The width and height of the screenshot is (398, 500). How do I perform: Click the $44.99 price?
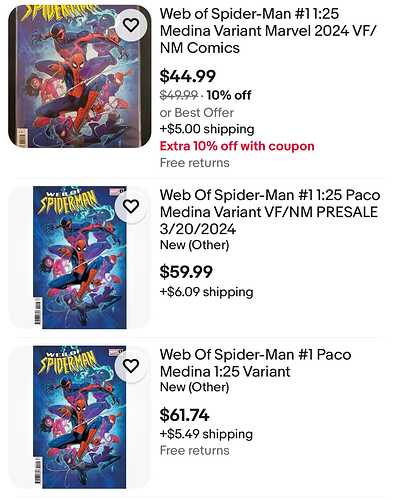[188, 76]
